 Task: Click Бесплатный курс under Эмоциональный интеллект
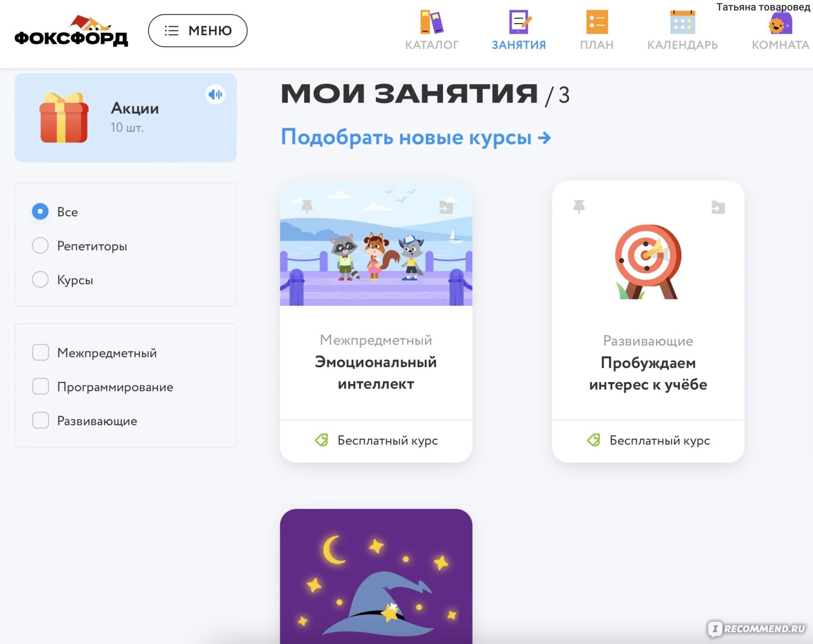[388, 441]
